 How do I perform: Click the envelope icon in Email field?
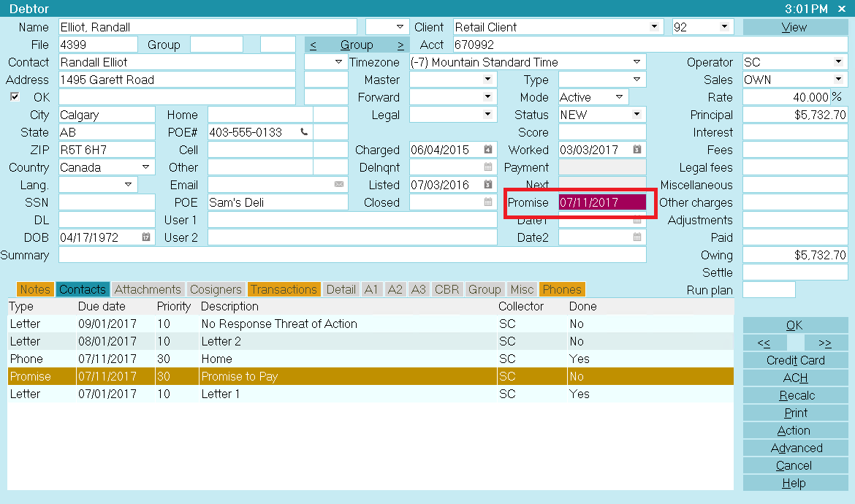point(339,185)
